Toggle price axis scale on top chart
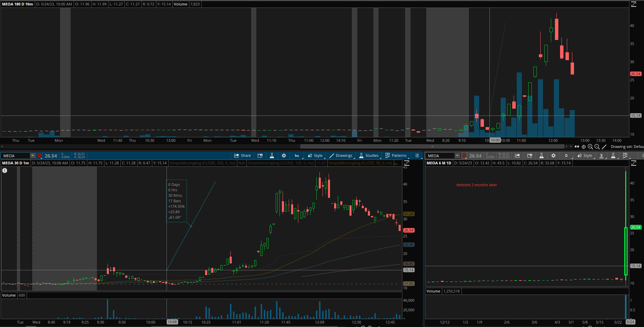 click(634, 4)
